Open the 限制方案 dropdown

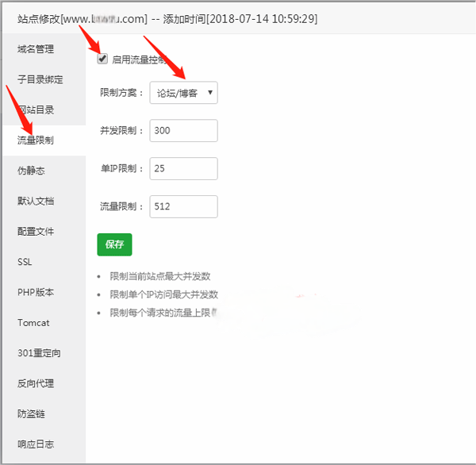pyautogui.click(x=183, y=93)
